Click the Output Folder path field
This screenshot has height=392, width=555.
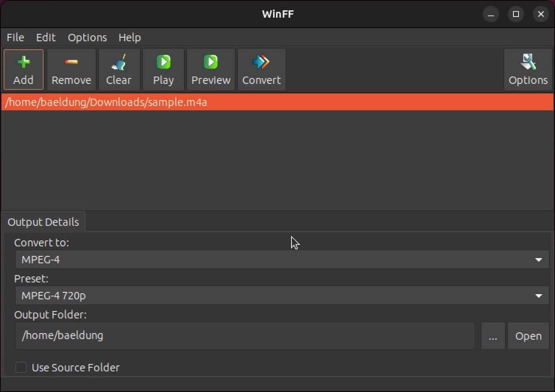click(245, 336)
